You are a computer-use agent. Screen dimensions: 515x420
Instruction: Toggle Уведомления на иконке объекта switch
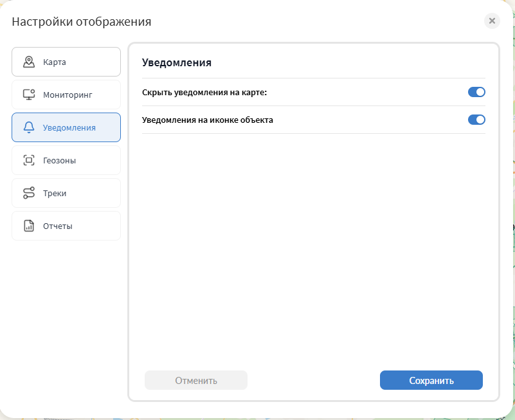coord(476,120)
